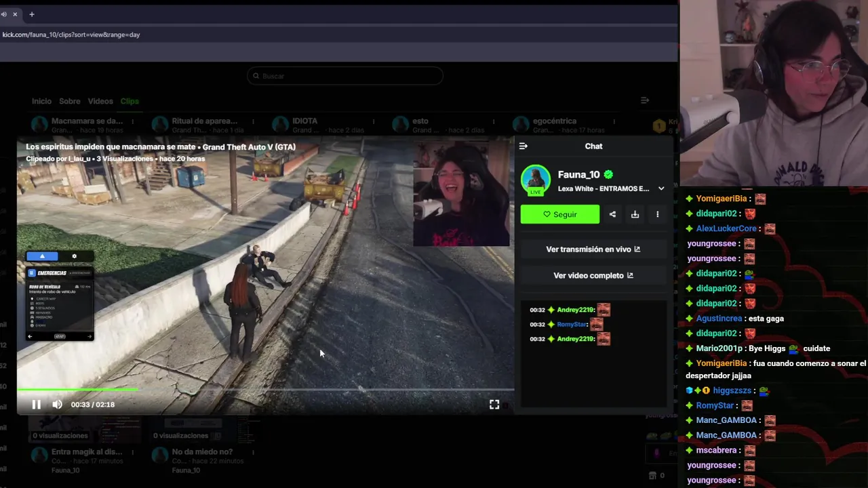The width and height of the screenshot is (868, 488).
Task: Open options menu for 'egocéntrica' clip
Action: pos(614,121)
